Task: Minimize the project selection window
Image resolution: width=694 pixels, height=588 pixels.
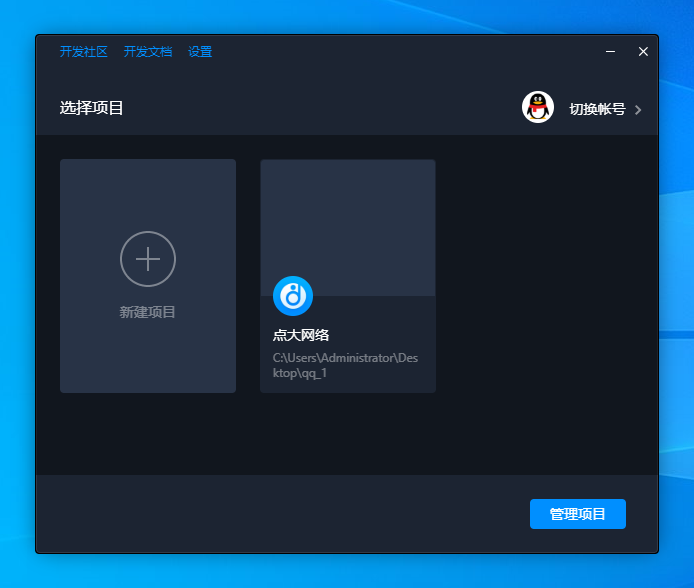Action: [x=610, y=52]
